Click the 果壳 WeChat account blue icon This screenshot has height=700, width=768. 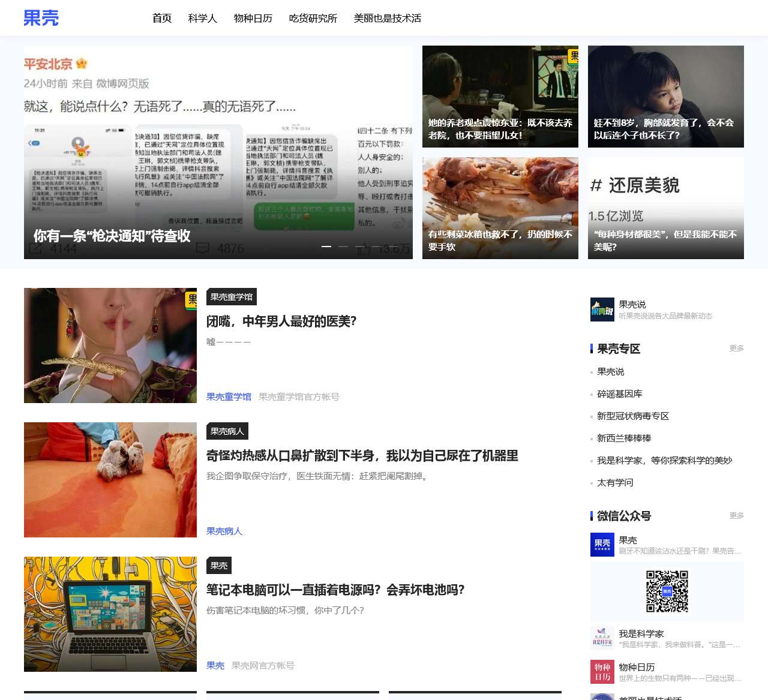602,545
